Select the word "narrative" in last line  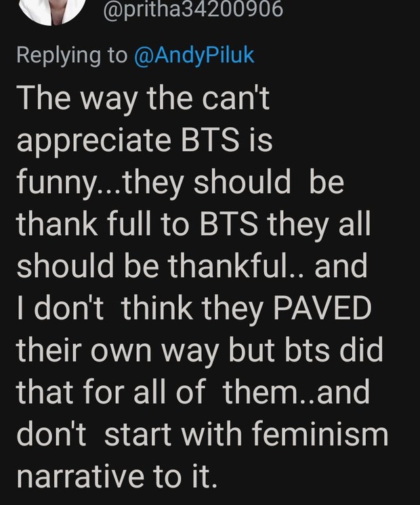(80, 477)
